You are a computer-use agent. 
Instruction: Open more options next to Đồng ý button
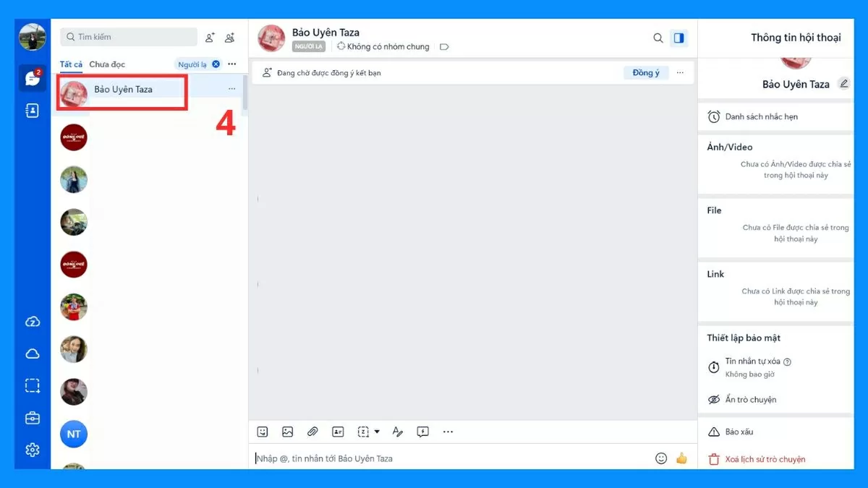click(x=680, y=73)
